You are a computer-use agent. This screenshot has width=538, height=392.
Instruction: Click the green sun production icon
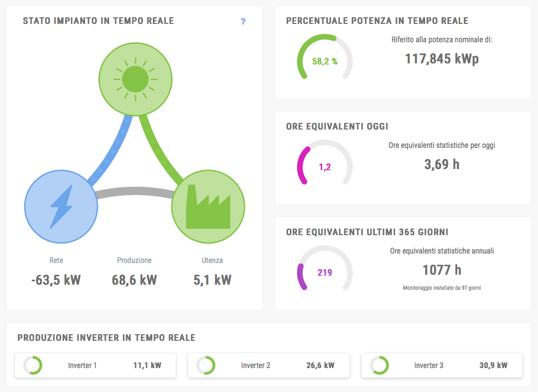coord(135,78)
